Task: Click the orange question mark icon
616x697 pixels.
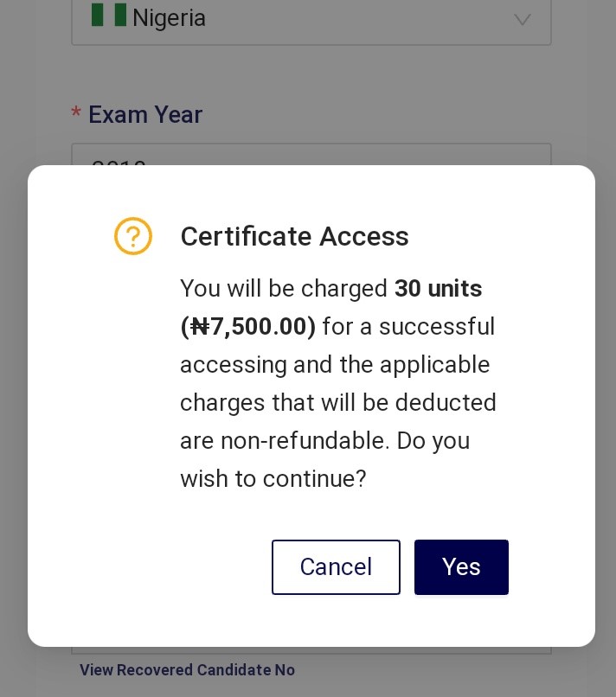Action: [133, 235]
